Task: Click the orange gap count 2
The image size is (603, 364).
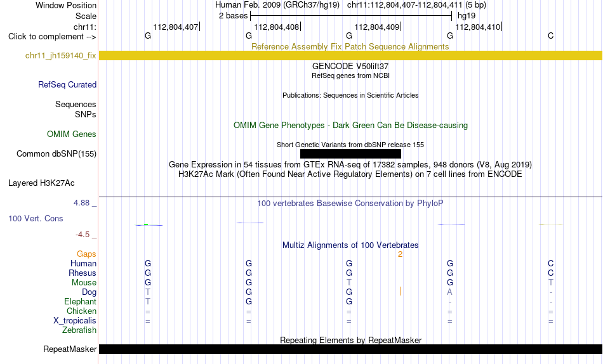Action: pyautogui.click(x=400, y=254)
